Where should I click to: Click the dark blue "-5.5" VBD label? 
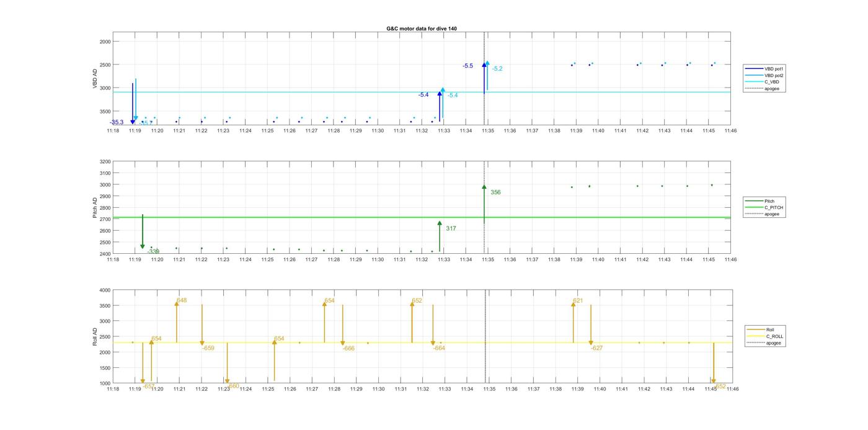pos(467,66)
